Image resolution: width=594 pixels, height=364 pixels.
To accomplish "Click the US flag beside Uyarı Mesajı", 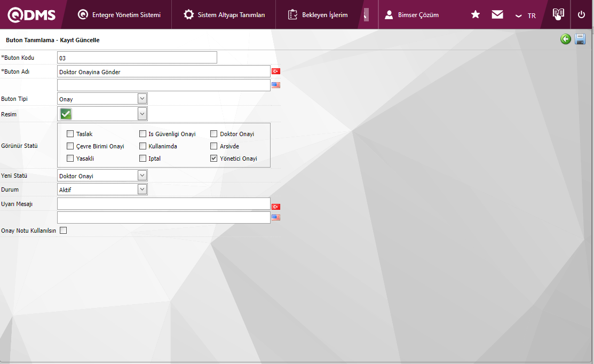I will [x=276, y=218].
